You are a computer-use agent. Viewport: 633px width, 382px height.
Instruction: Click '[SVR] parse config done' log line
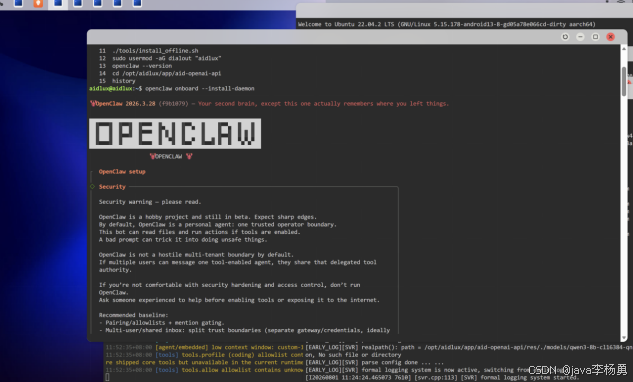point(375,362)
